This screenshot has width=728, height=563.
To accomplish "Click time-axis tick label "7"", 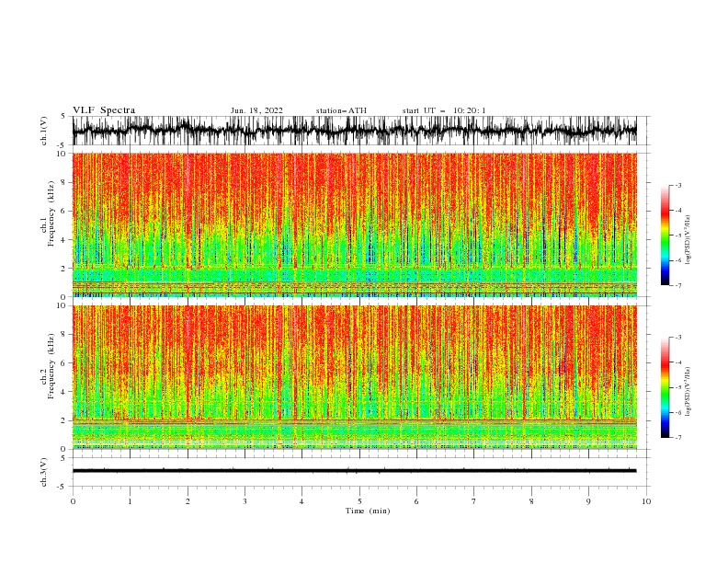I will click(474, 501).
